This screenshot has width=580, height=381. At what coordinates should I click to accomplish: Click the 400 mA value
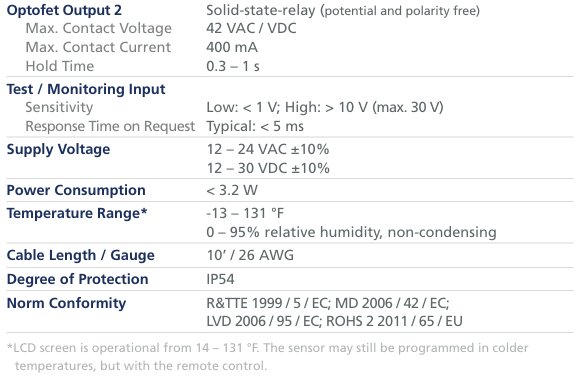(x=232, y=47)
